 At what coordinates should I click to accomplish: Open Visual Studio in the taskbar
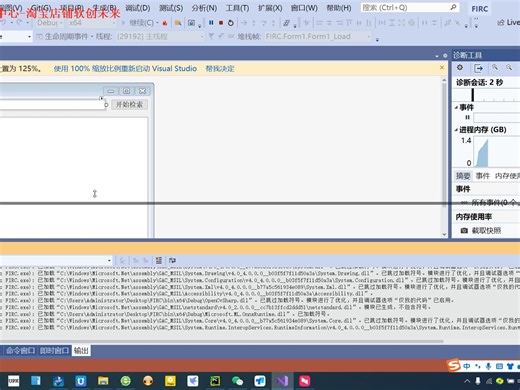click(x=282, y=380)
